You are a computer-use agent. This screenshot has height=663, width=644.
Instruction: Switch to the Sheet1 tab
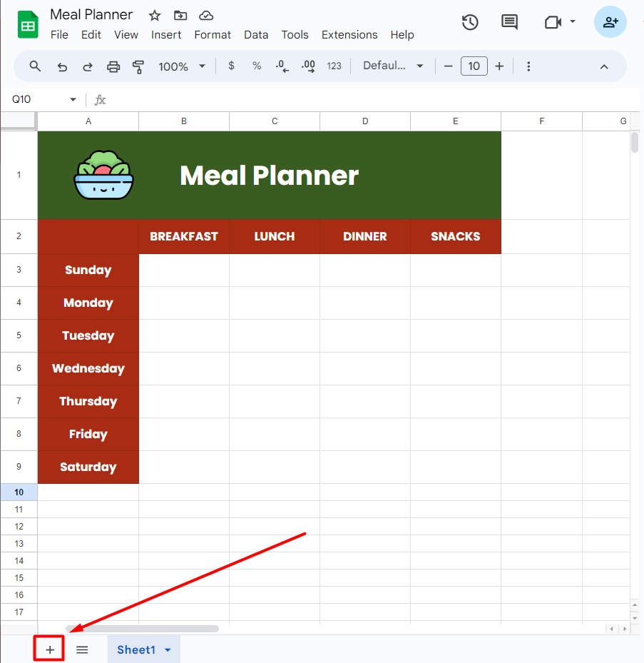(136, 649)
